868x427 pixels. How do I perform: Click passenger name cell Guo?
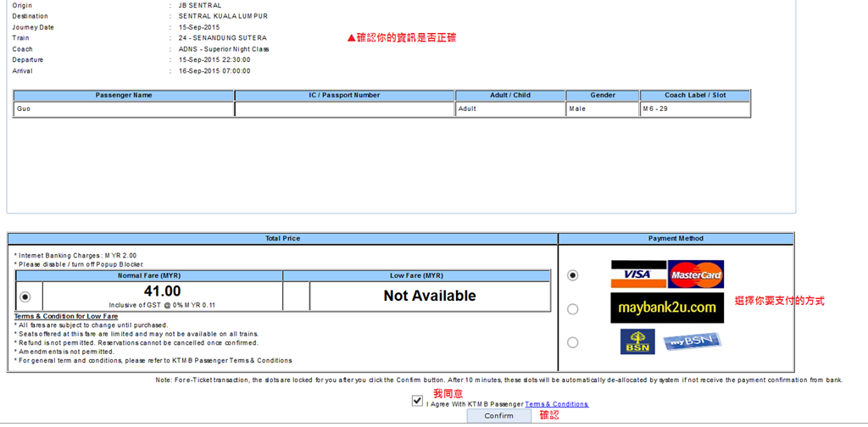(124, 109)
